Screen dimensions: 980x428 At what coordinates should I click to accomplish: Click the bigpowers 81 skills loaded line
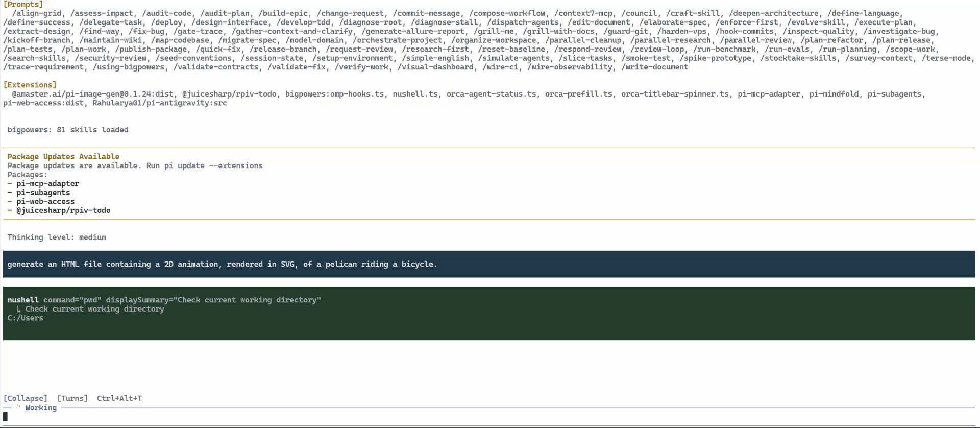68,130
